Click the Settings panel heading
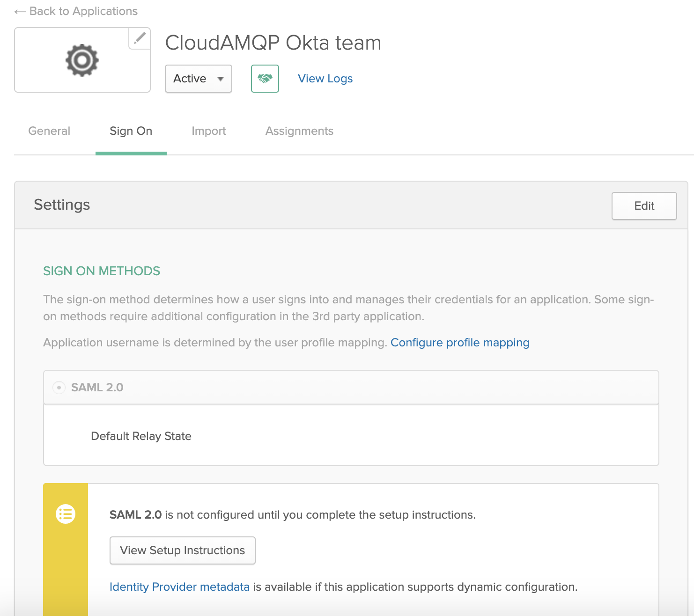 coord(62,205)
